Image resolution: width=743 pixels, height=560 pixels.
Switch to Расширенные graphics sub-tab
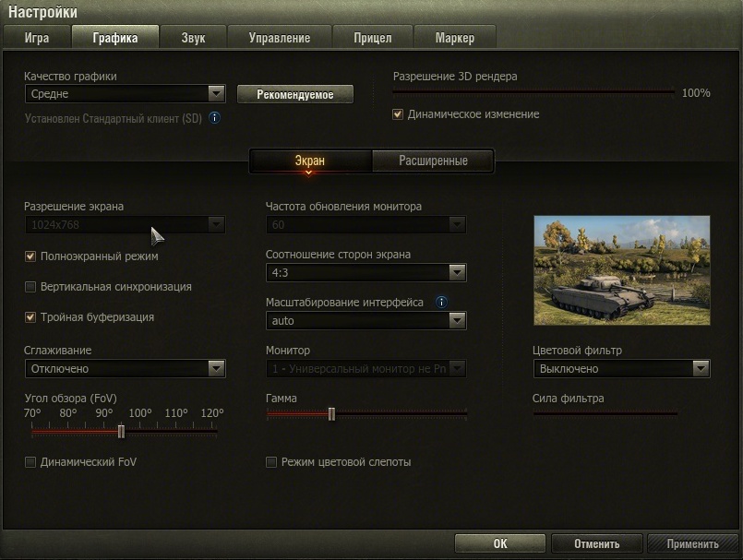coord(433,161)
